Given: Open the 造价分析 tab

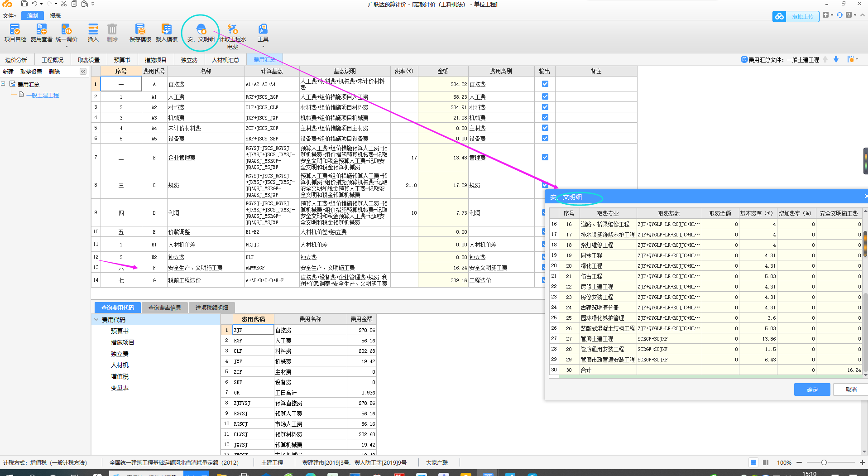Looking at the screenshot, I should [x=16, y=60].
